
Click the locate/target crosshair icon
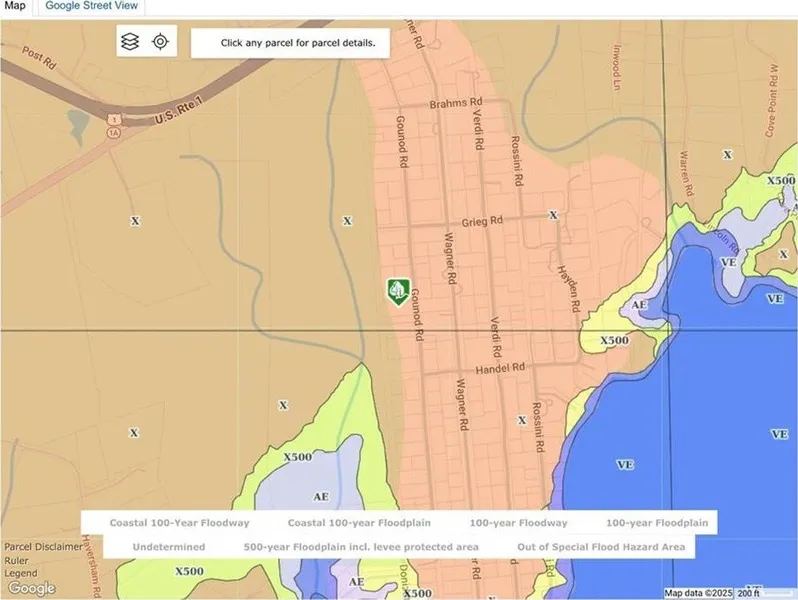click(x=160, y=42)
